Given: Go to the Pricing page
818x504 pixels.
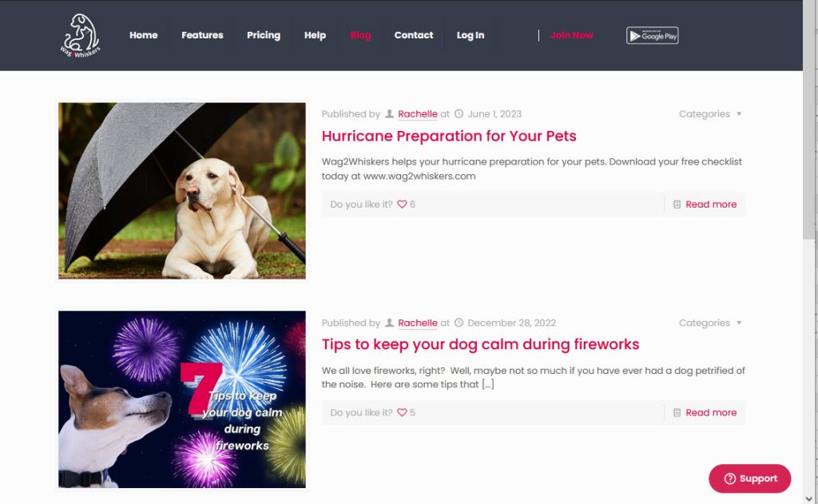Looking at the screenshot, I should click(x=264, y=35).
